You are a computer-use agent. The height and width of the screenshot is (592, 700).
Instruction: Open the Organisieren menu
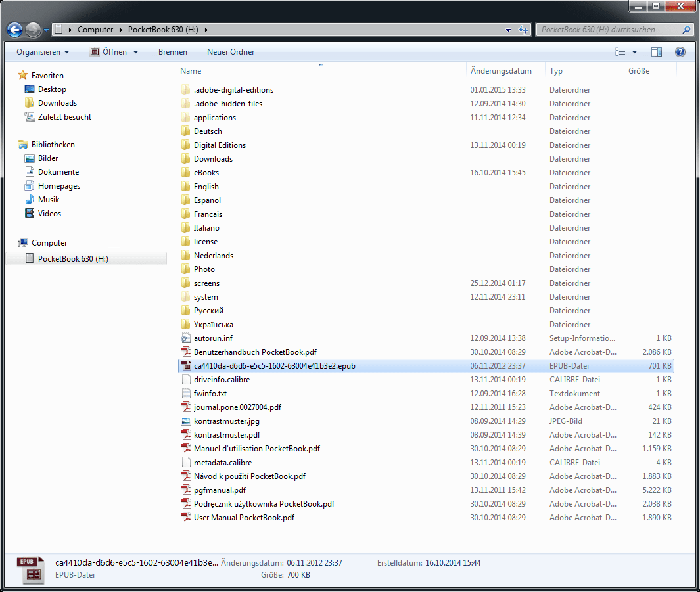43,52
